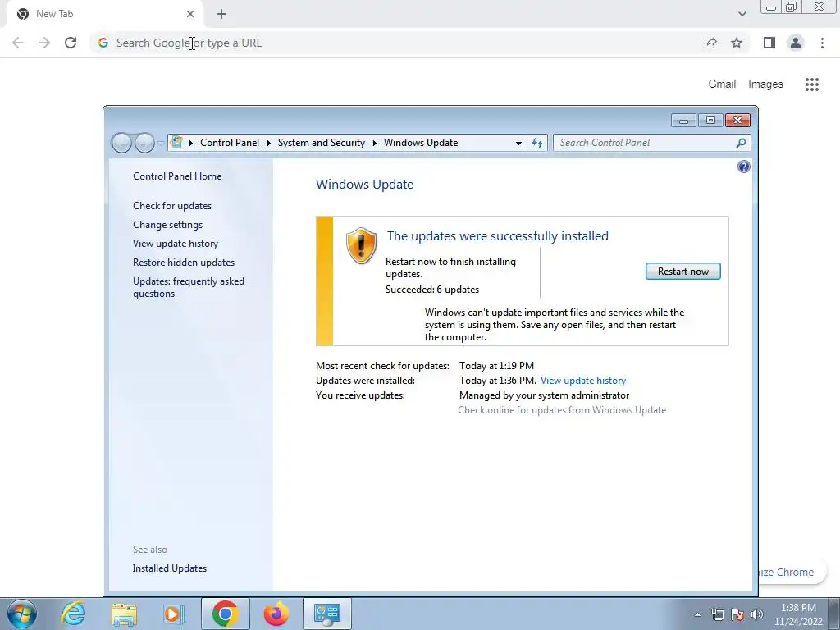Open the Google apps grid icon

point(811,84)
